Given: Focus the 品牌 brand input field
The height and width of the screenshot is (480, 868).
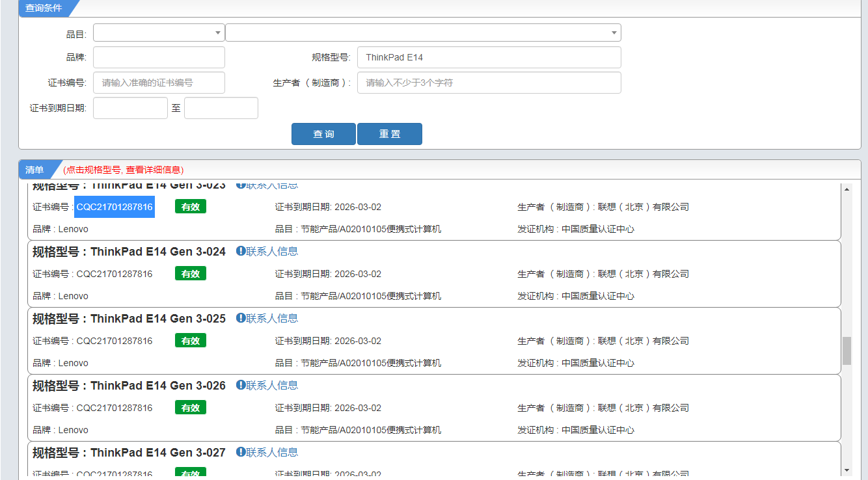Looking at the screenshot, I should click(x=159, y=57).
